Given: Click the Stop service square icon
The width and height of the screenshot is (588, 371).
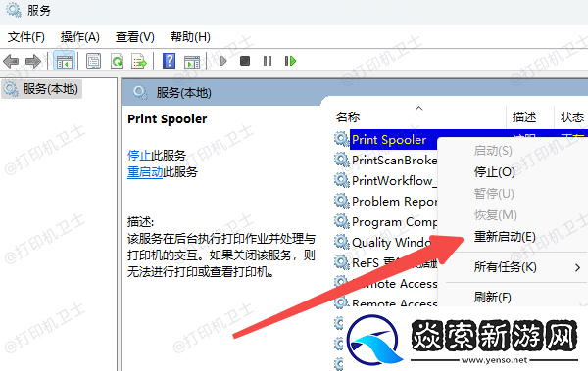Looking at the screenshot, I should (245, 61).
